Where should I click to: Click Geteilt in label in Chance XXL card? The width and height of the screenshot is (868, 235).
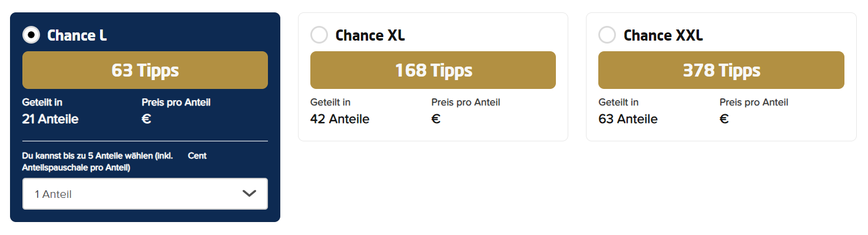pos(618,102)
